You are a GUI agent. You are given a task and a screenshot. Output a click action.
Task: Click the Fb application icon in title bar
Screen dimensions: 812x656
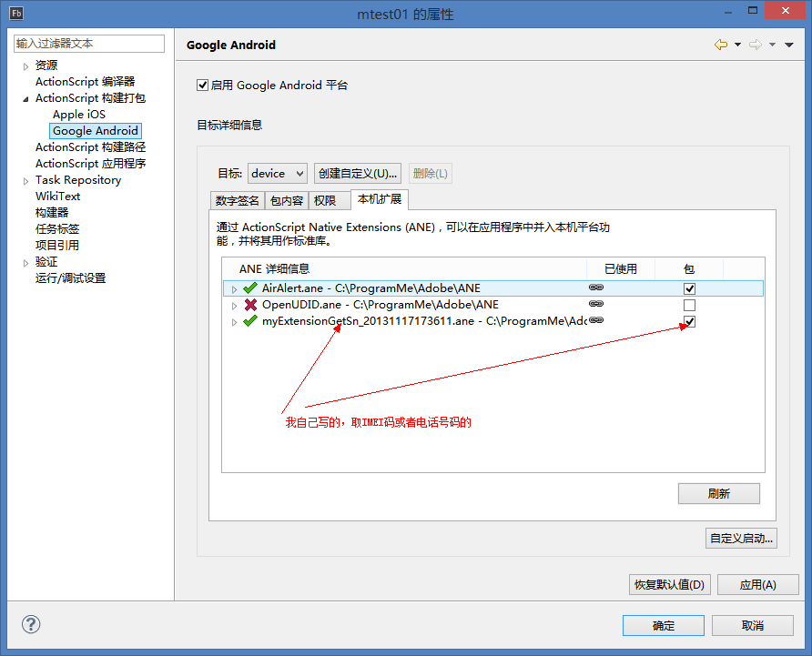(x=16, y=13)
